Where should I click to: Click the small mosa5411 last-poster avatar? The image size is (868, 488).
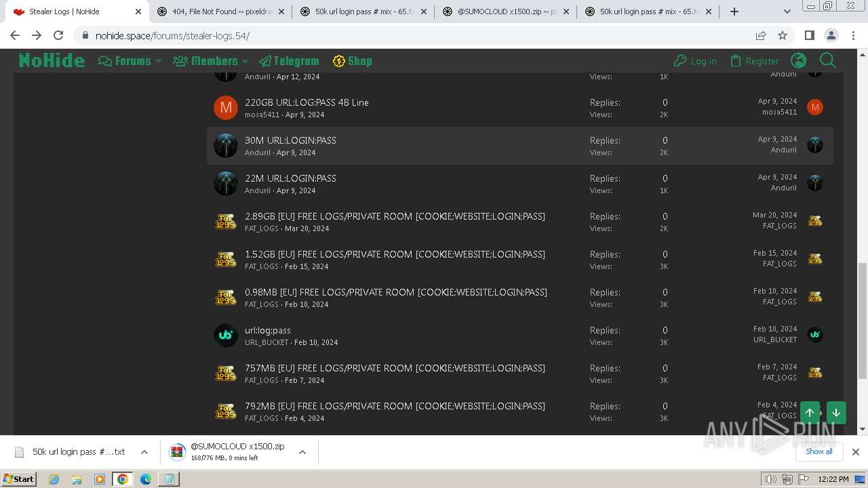click(815, 107)
